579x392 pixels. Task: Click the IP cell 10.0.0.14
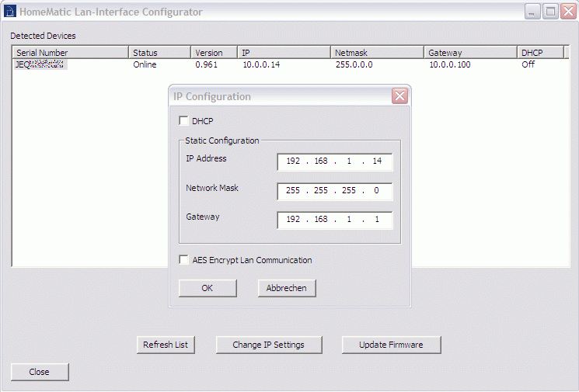(x=261, y=64)
